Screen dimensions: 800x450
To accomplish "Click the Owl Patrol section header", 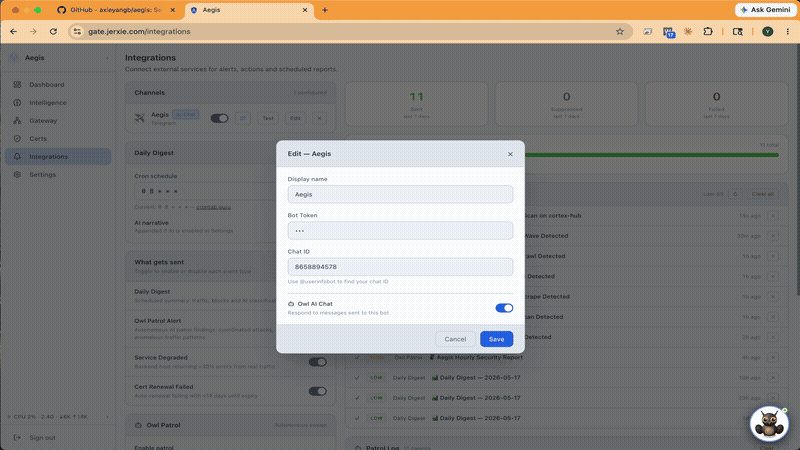I will [x=231, y=425].
